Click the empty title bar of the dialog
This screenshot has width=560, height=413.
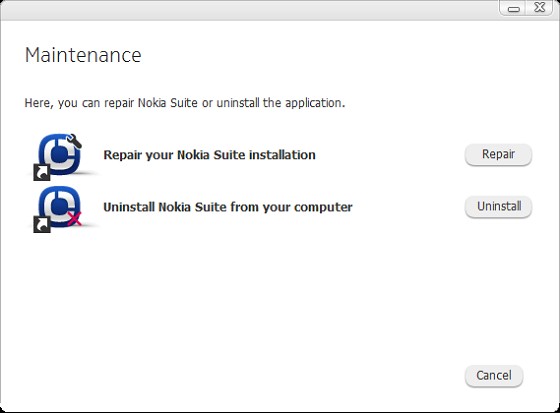249,10
